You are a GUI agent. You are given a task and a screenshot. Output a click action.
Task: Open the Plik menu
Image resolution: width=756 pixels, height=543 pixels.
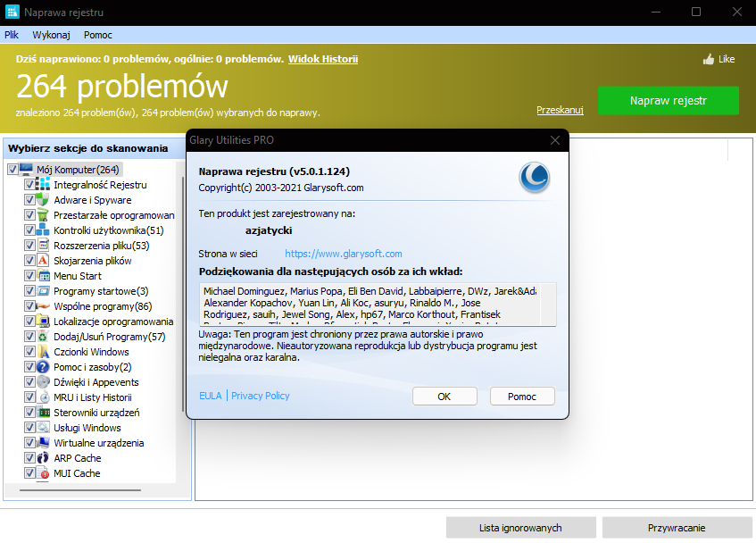coord(12,35)
